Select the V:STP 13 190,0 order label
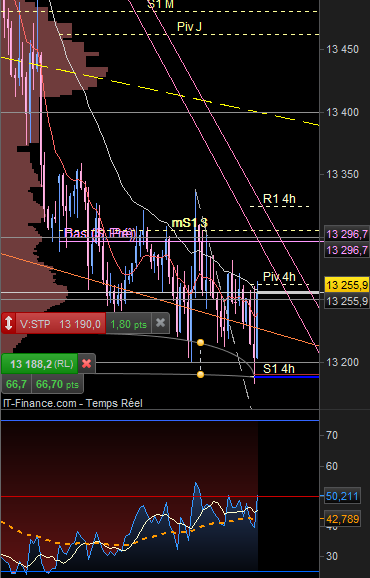The height and width of the screenshot is (578, 370). (60, 323)
